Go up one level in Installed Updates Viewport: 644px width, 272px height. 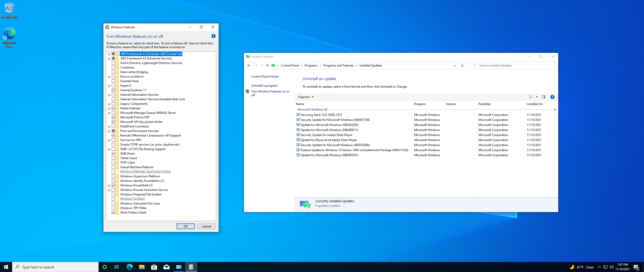point(267,65)
